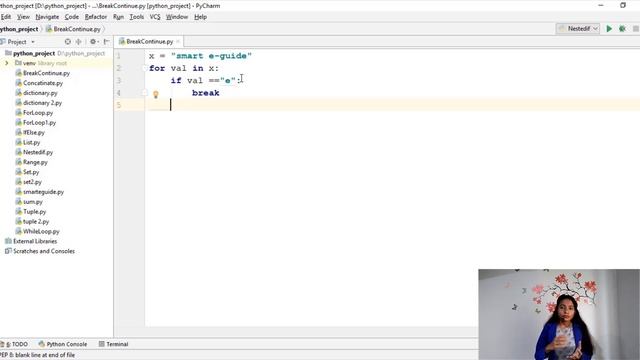Select Concatinate.py in project tree
Image resolution: width=640 pixels, height=360 pixels.
point(43,83)
